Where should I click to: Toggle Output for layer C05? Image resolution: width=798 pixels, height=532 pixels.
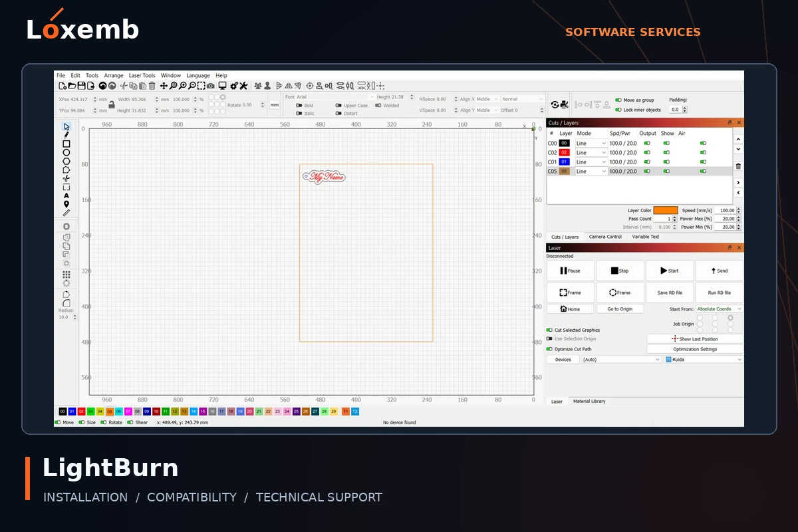[x=647, y=171]
